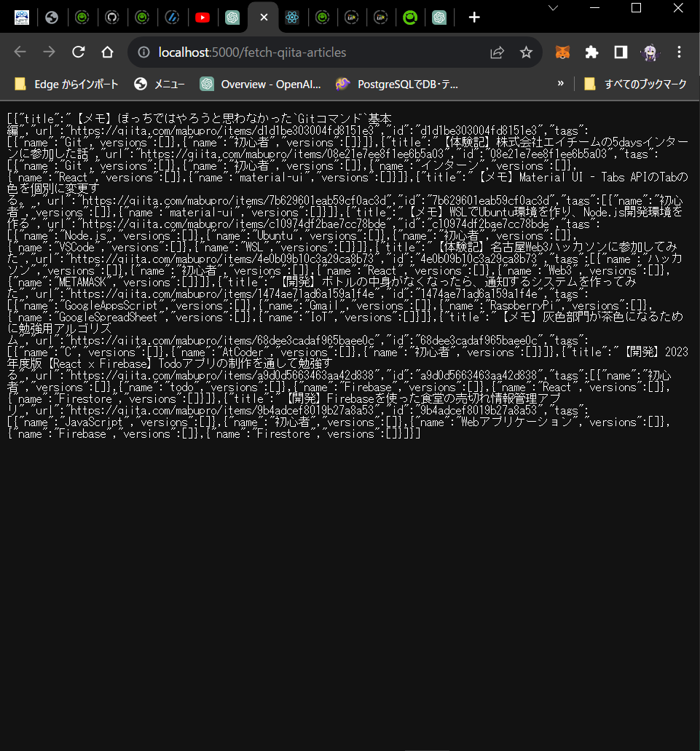Click the Chrome profile avatar
The image size is (700, 751).
pos(650,52)
